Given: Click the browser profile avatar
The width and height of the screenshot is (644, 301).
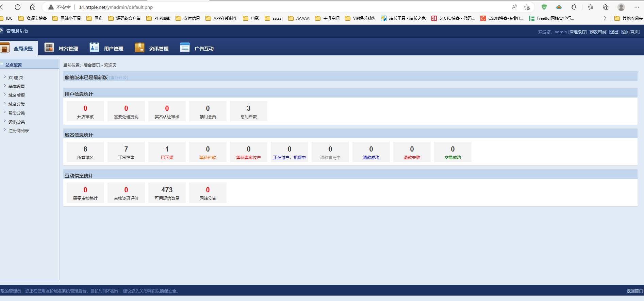Looking at the screenshot, I should pyautogui.click(x=621, y=7).
